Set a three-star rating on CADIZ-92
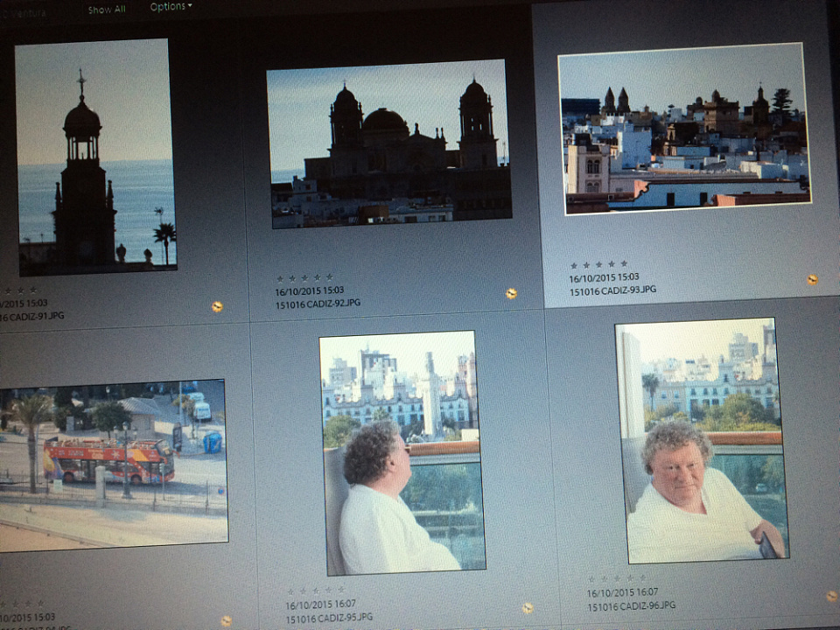Viewport: 840px width, 630px height. coord(304,277)
